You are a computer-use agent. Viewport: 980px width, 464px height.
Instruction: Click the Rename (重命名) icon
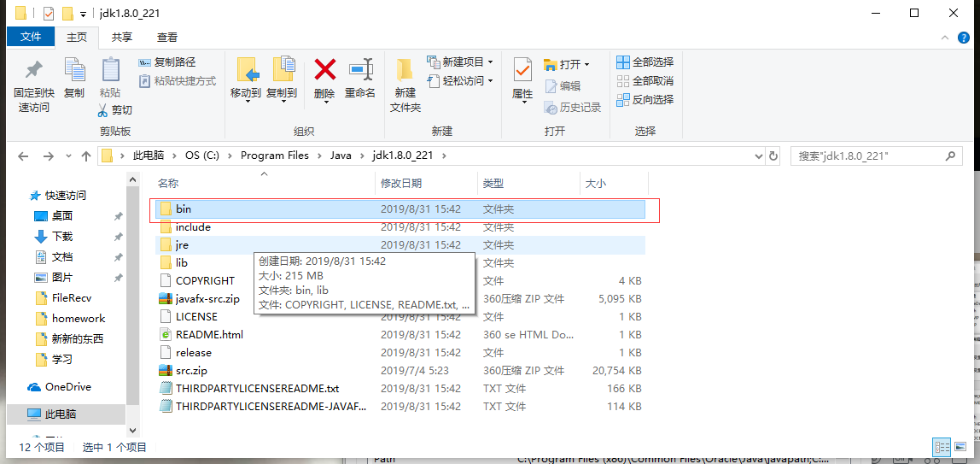360,69
